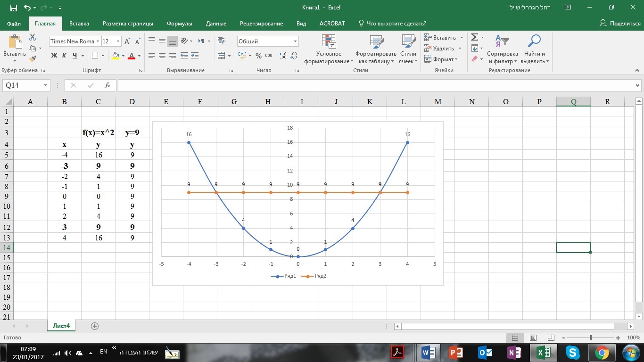Switch to Page Layout view in status bar
The height and width of the screenshot is (362, 644).
(533, 337)
